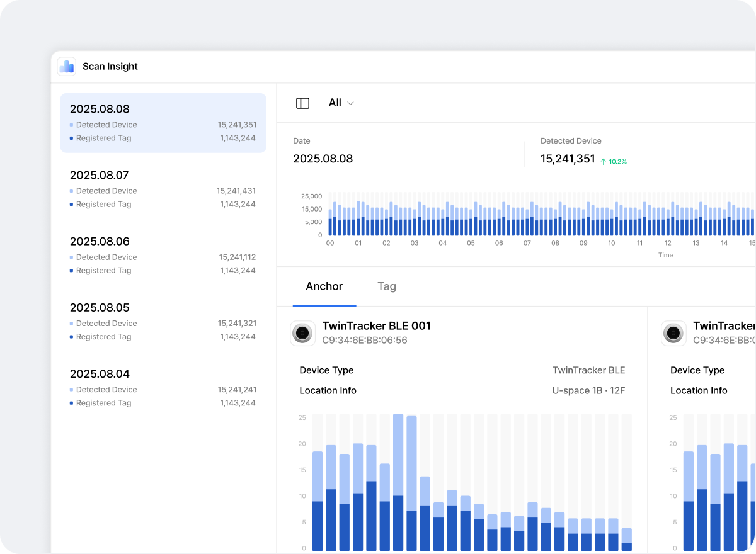Click the 00 hour bar in timeline chart

(330, 223)
